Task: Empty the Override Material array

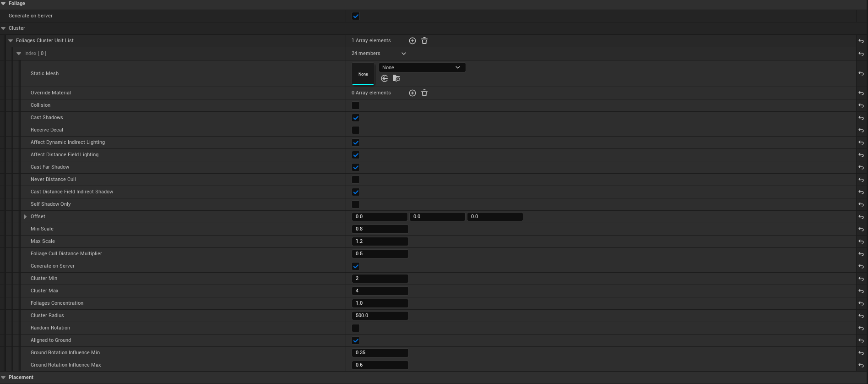Action: coord(424,93)
